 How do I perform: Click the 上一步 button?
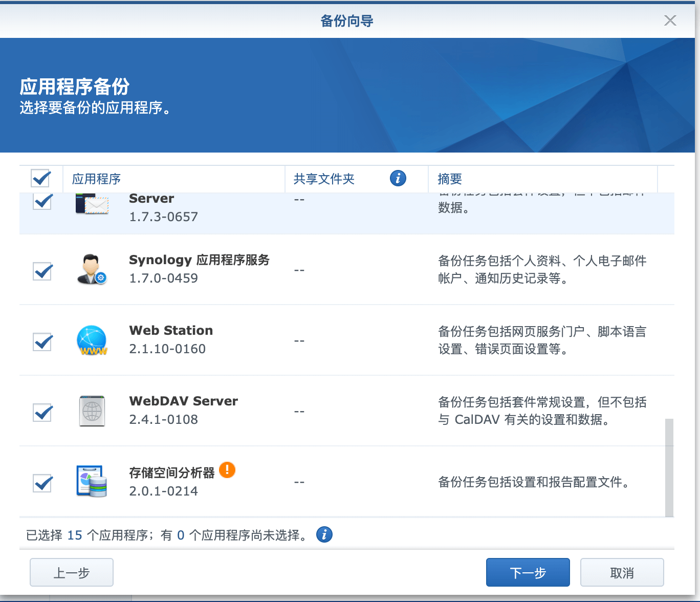[x=72, y=572]
